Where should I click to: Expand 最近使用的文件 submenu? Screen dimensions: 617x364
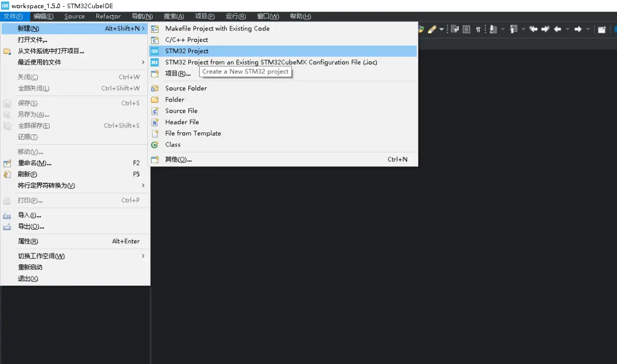click(x=75, y=62)
